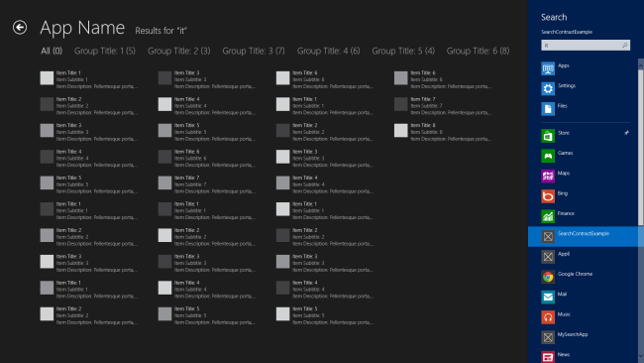Click the pin icon beside Store
Image resolution: width=644 pixels, height=363 pixels.
(x=626, y=133)
